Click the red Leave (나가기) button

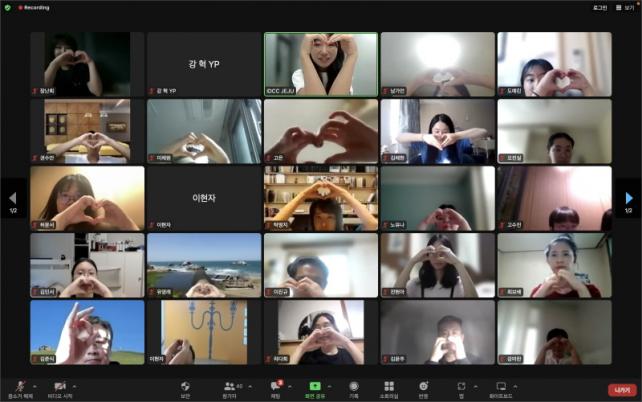pyautogui.click(x=621, y=390)
